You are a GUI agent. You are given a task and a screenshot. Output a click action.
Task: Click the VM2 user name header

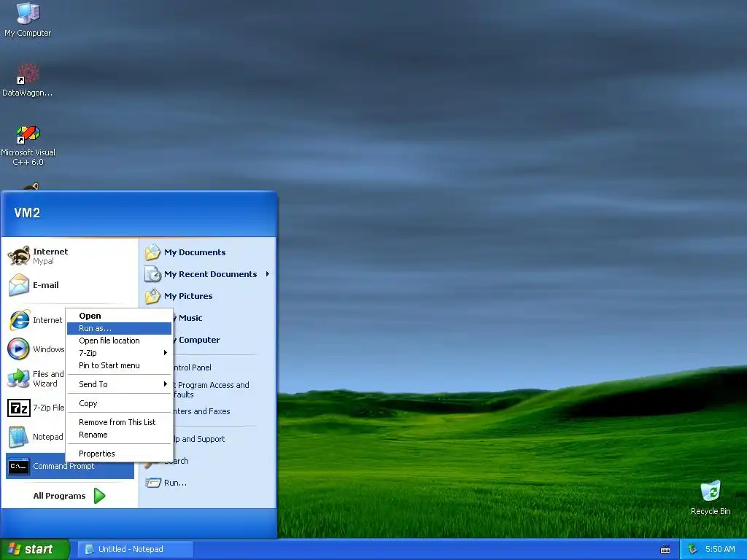point(27,213)
